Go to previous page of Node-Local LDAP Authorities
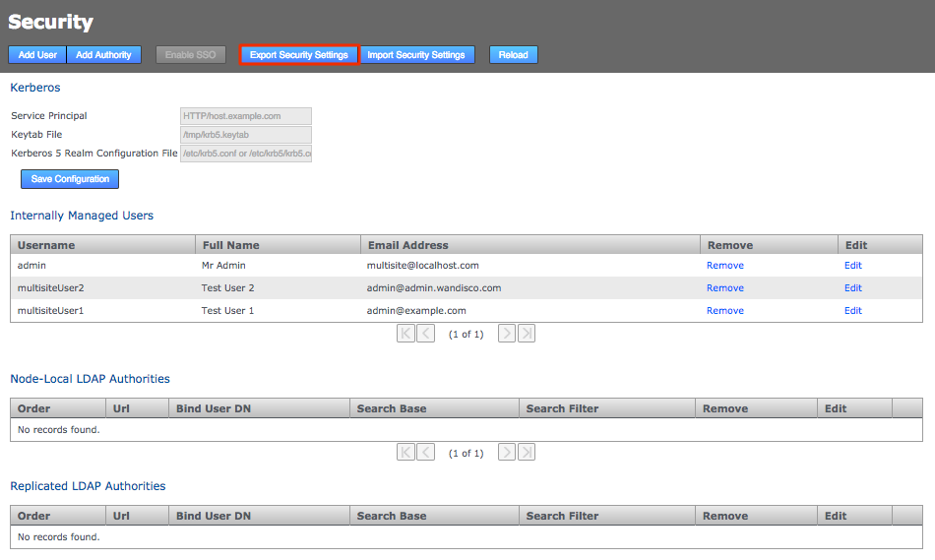 [x=426, y=452]
